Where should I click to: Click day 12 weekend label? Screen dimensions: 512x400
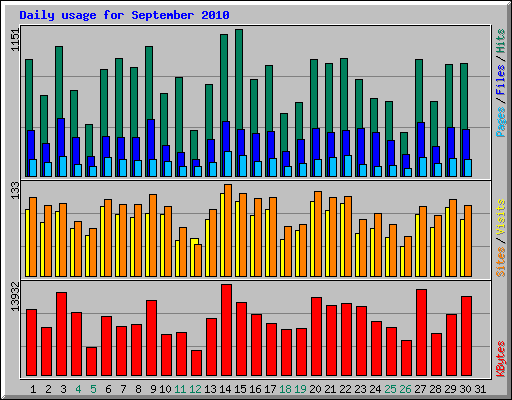(195, 389)
